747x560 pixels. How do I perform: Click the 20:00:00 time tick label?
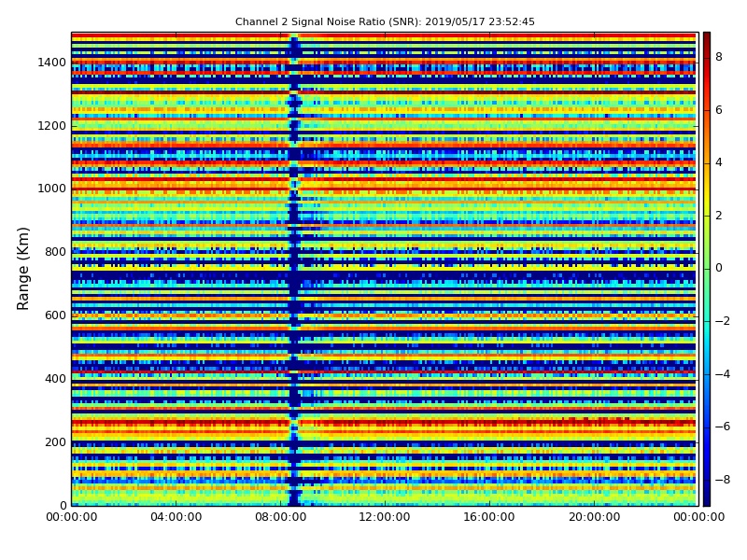coord(594,517)
